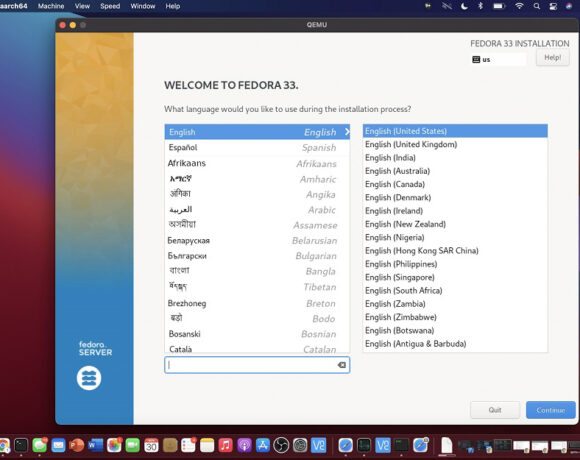Screen dimensions: 580x460
Task: Click the Wi-Fi icon in menu bar
Action: tap(519, 6)
